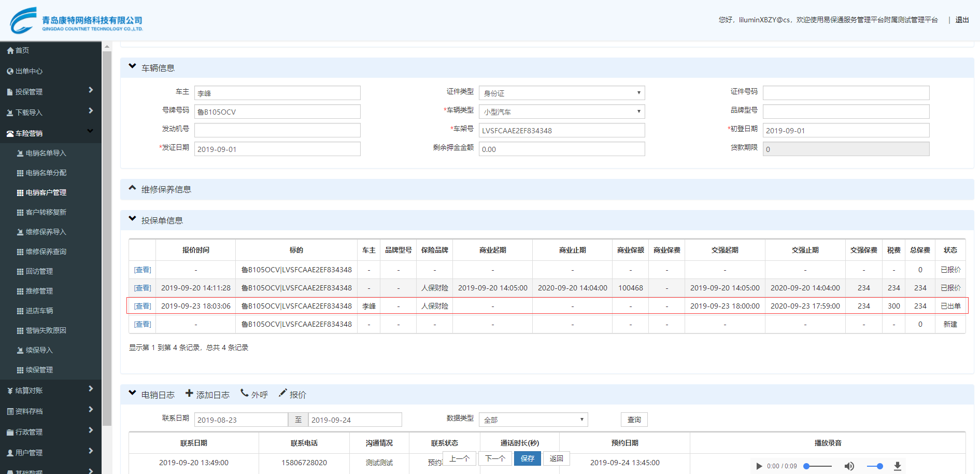Select 回访管理 in the sidebar menu
This screenshot has width=980, height=474.
click(39, 271)
